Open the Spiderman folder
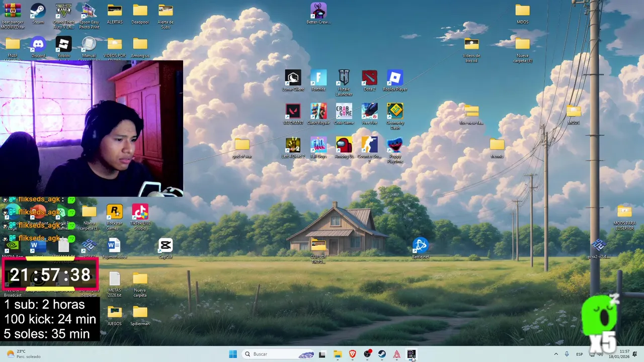The image size is (644, 362). (140, 315)
